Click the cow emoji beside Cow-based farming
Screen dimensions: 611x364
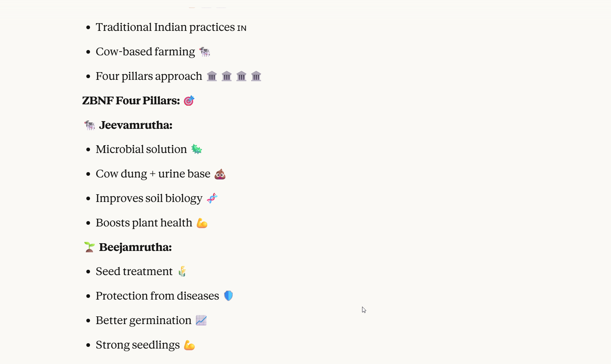[205, 52]
